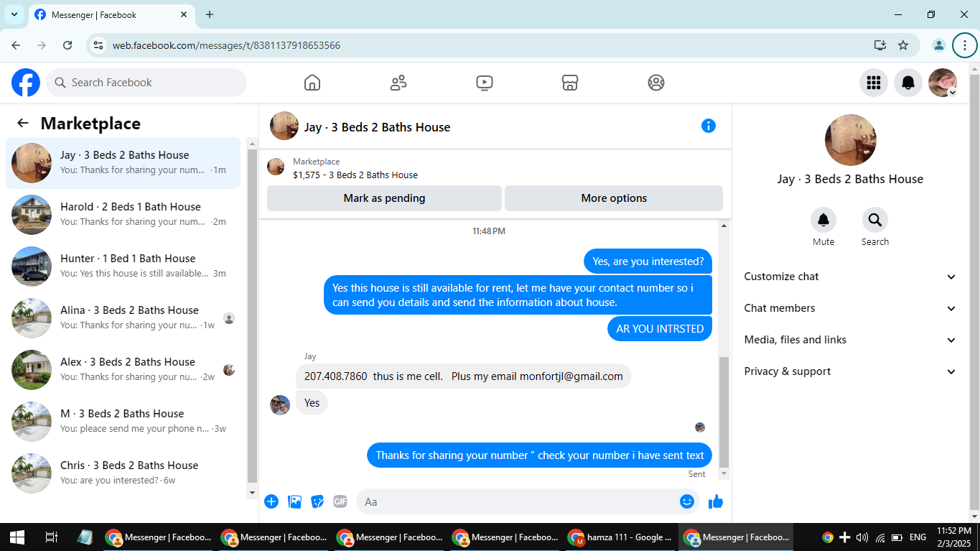
Task: Click the 'Yes, are you interested?' message bubble
Action: click(648, 261)
